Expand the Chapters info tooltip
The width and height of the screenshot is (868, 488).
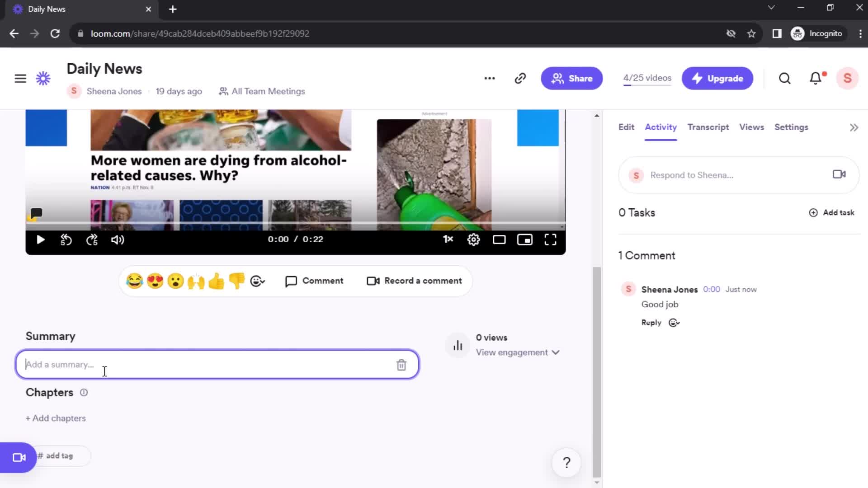tap(83, 393)
